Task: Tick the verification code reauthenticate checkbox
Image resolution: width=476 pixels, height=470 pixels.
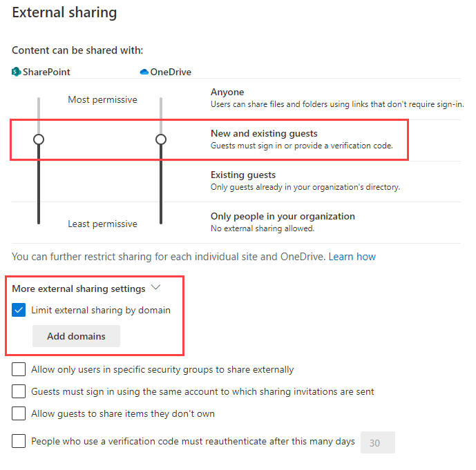Action: (19, 442)
